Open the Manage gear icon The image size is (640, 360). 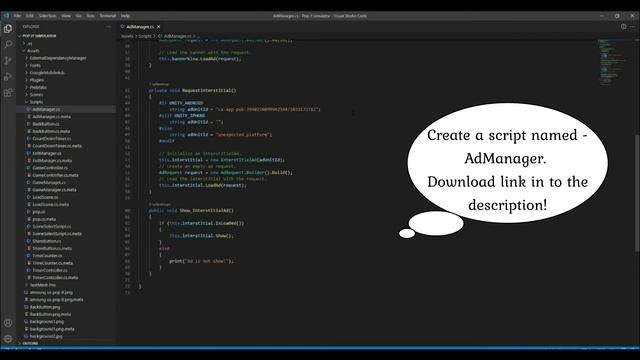click(x=8, y=339)
